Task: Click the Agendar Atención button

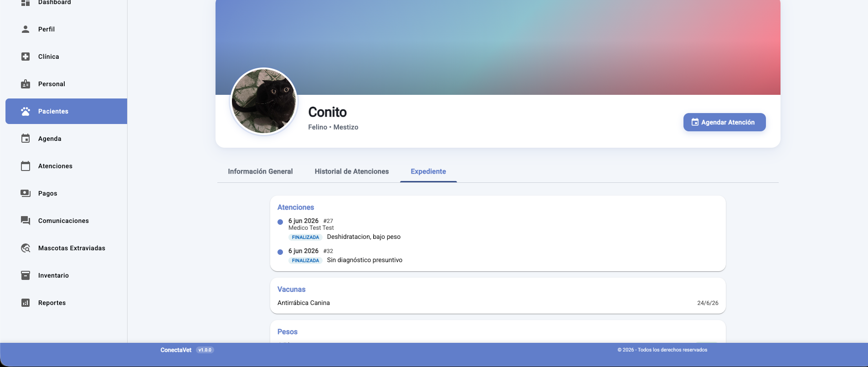Action: click(724, 122)
